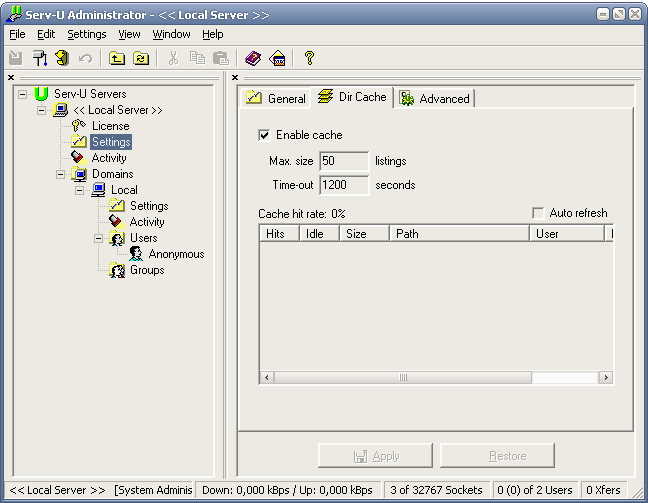The image size is (648, 503).
Task: Click the scroll left arrow of cache list
Action: 267,377
